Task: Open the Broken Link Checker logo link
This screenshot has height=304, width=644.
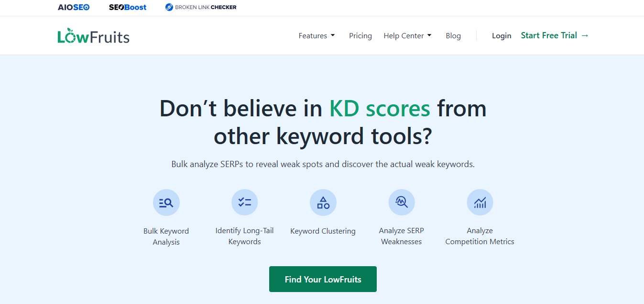Action: [x=201, y=7]
